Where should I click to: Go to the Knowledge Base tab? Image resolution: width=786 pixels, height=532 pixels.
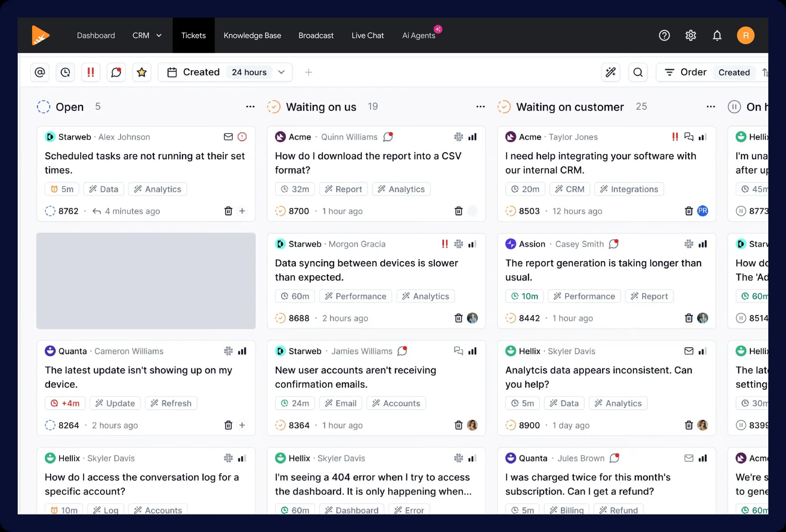coord(252,35)
